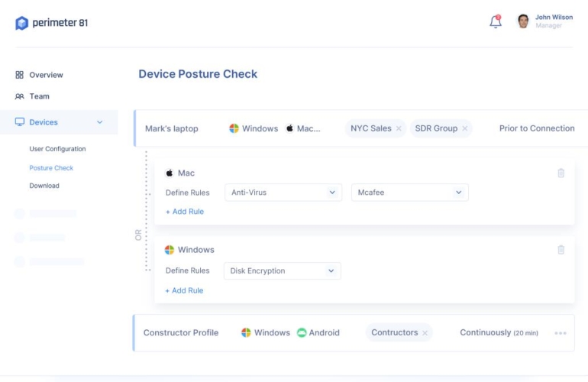The width and height of the screenshot is (588, 382).
Task: Open the Download page in sidebar
Action: 44,186
